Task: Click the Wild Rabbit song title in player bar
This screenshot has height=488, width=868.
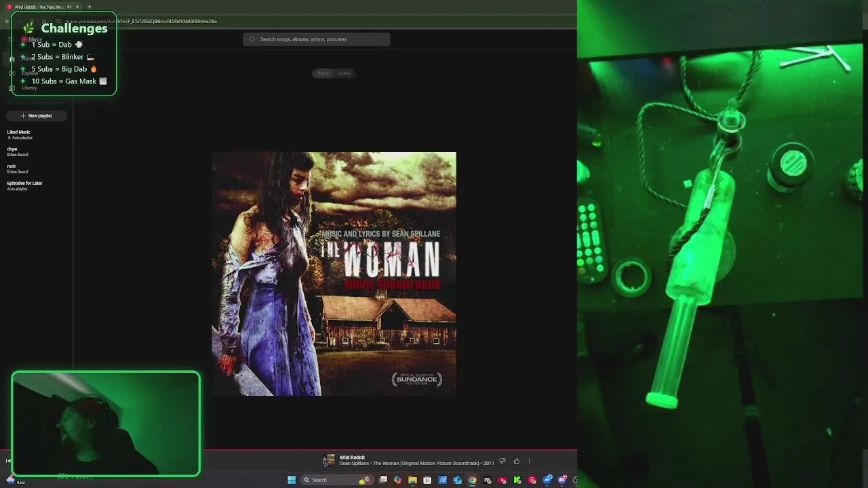Action: click(x=352, y=457)
